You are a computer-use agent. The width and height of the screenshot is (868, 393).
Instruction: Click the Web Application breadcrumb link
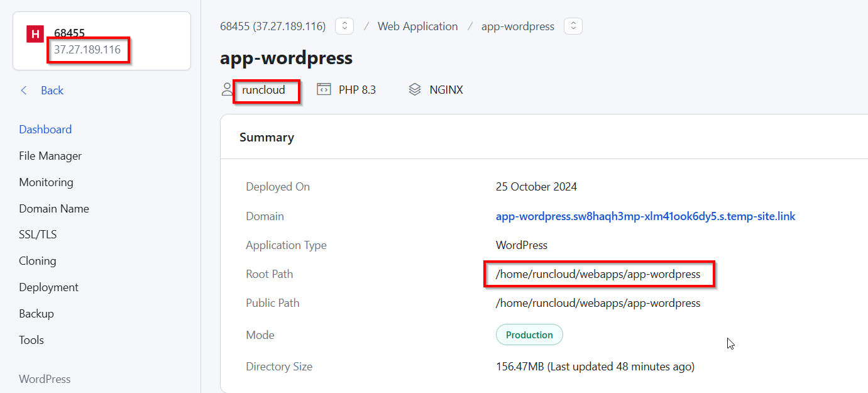pyautogui.click(x=417, y=26)
